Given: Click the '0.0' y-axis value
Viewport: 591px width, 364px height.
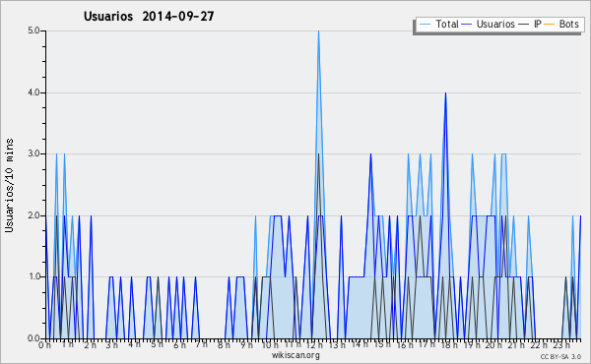Looking at the screenshot, I should pyautogui.click(x=33, y=338).
